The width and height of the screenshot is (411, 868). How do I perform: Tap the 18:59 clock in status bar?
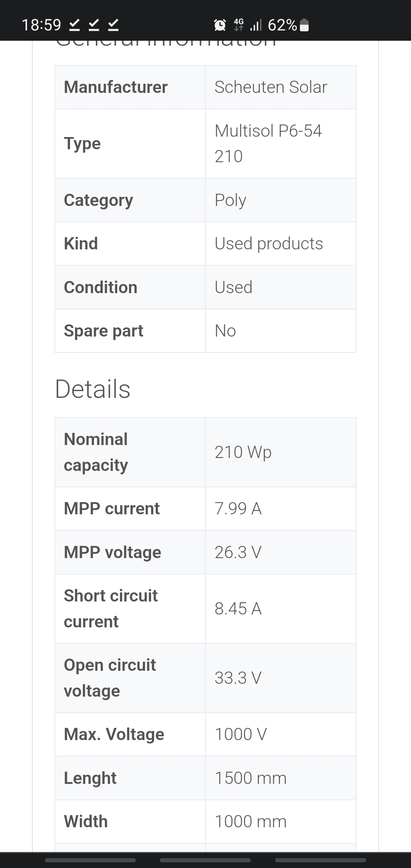pos(41,25)
